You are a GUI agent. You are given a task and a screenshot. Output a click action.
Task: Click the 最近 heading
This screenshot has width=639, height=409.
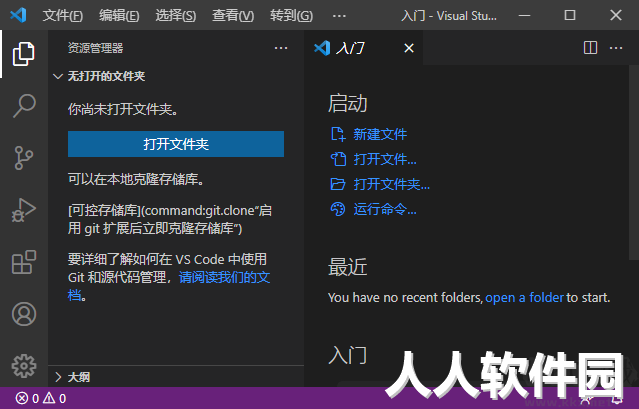pos(348,267)
